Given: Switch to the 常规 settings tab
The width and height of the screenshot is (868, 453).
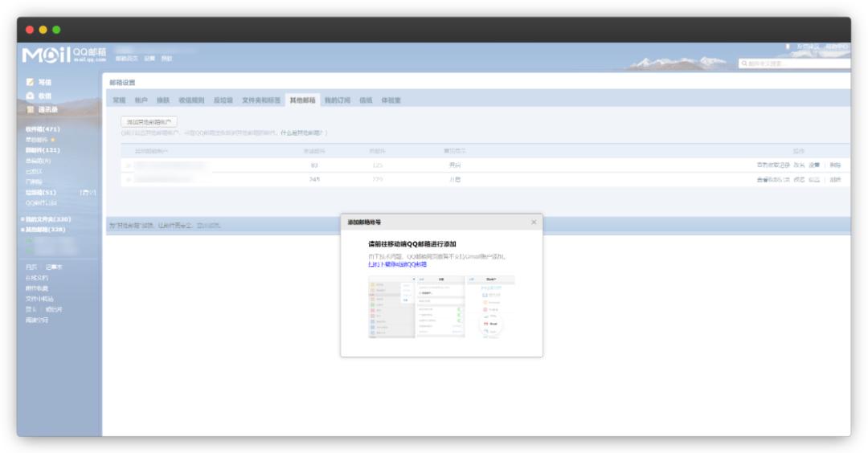Looking at the screenshot, I should coord(119,100).
